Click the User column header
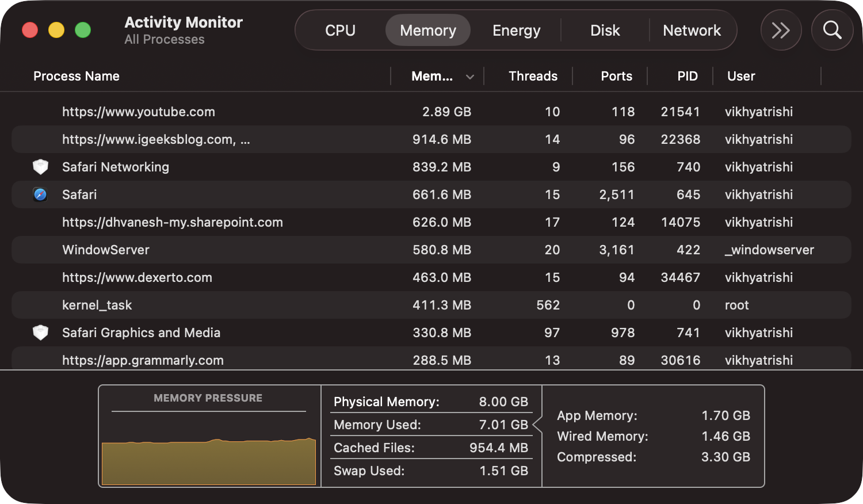 pos(741,75)
